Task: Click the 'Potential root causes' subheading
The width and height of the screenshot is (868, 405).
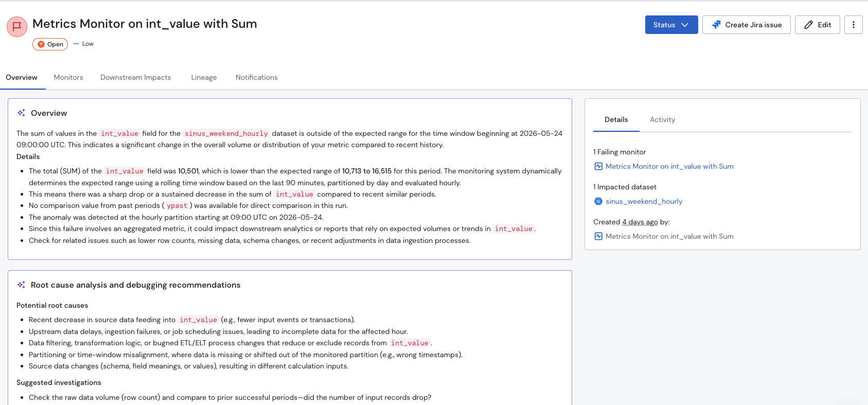Action: pos(52,305)
